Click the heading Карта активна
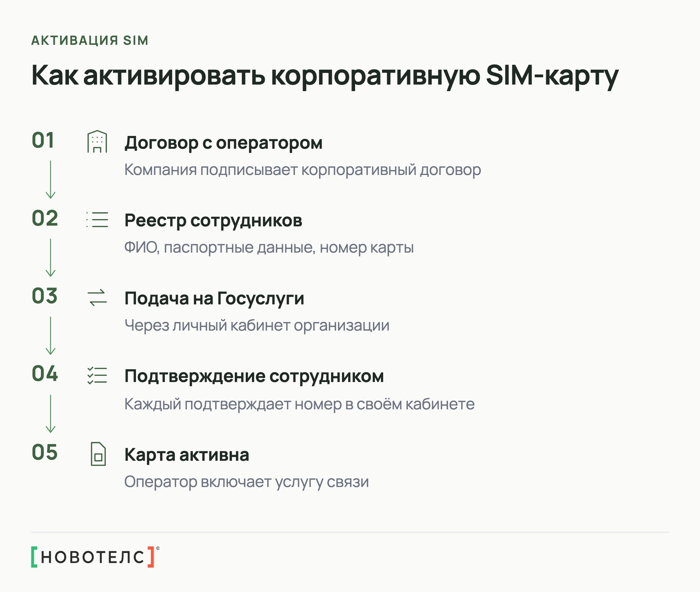This screenshot has width=700, height=592. coord(187,455)
